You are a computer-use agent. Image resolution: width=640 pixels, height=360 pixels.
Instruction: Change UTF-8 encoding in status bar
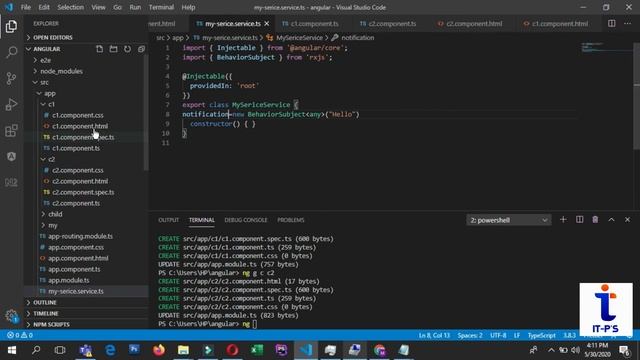498,335
